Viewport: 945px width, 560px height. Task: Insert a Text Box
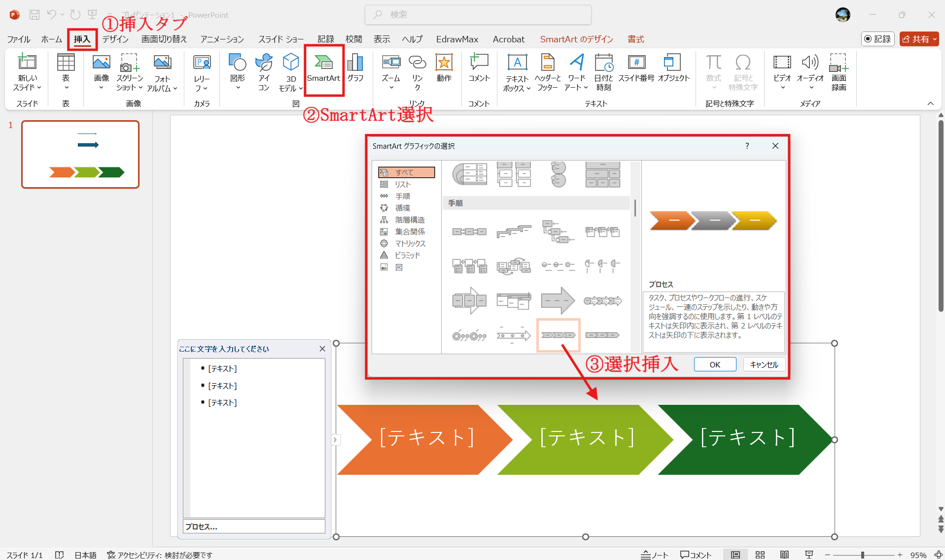tap(517, 72)
